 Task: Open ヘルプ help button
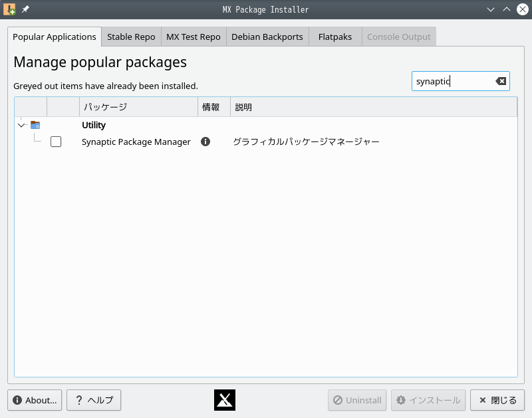coord(94,400)
